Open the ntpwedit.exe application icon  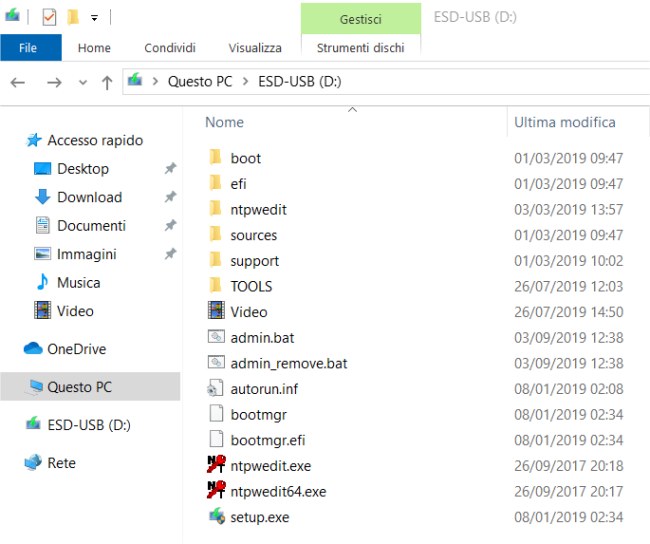pyautogui.click(x=215, y=466)
